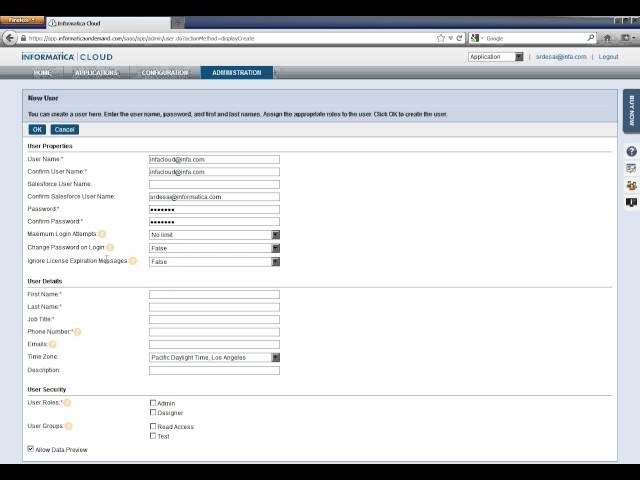The width and height of the screenshot is (640, 480).
Task: Open the Application dropdown in header
Action: (x=496, y=57)
